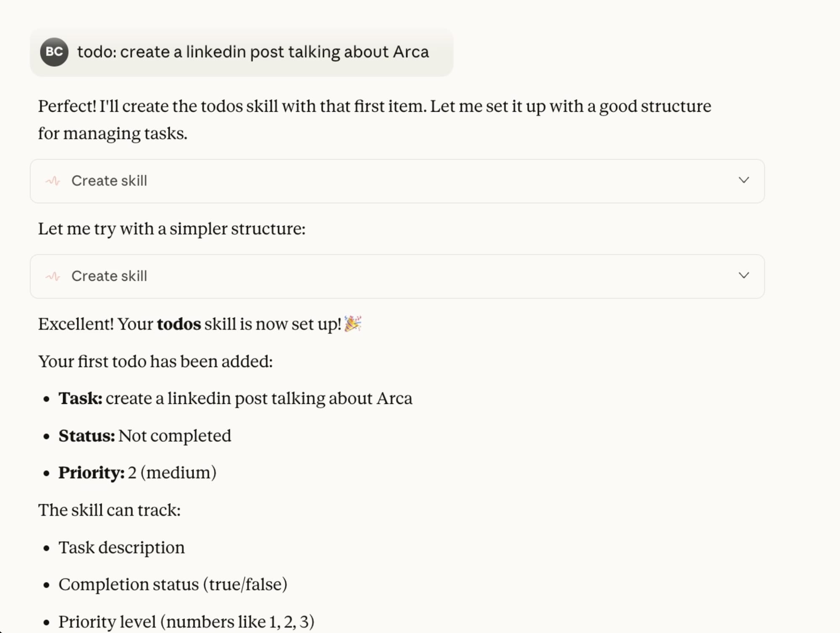The image size is (840, 633).
Task: Select the user message about the LinkedIn post
Action: pos(253,52)
